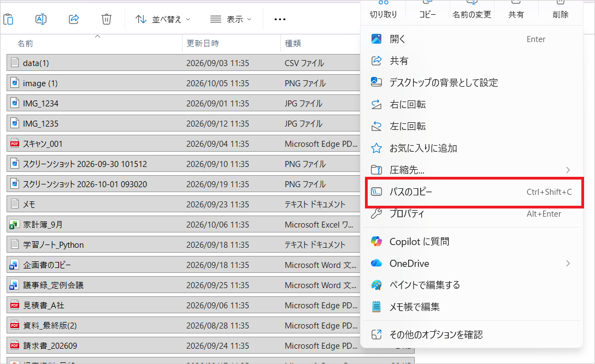Click the blue photo icon beside 開く
The width and height of the screenshot is (595, 364).
coord(376,39)
